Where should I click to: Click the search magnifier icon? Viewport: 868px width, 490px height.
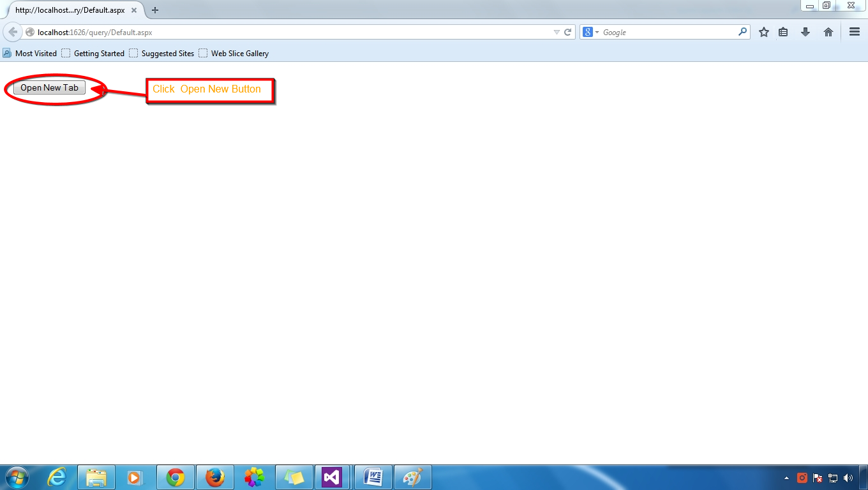pyautogui.click(x=742, y=31)
